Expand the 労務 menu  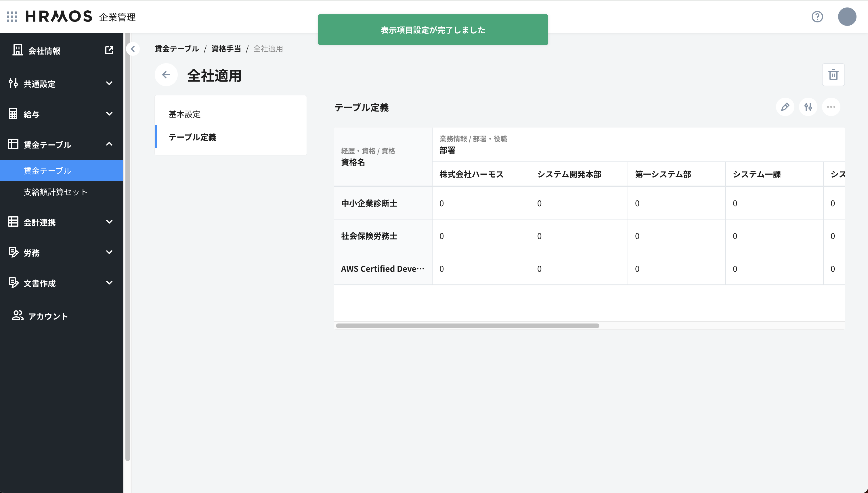point(109,252)
